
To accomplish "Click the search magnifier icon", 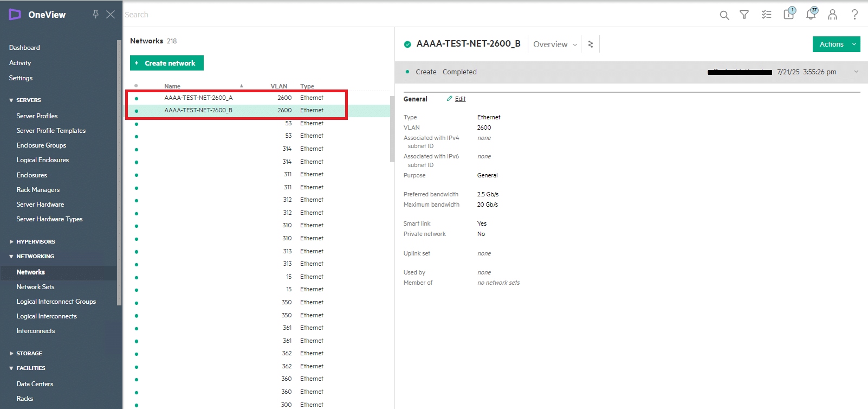I will click(724, 15).
